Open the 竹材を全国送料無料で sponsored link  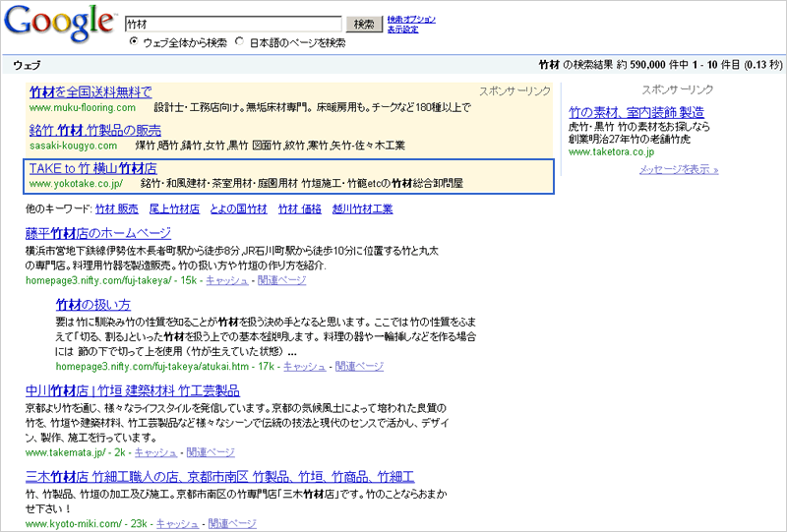(91, 92)
